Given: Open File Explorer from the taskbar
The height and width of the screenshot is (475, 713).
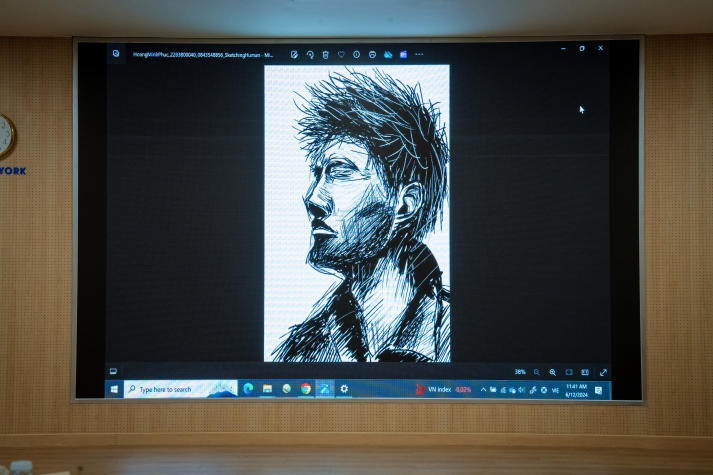Looking at the screenshot, I should [267, 389].
